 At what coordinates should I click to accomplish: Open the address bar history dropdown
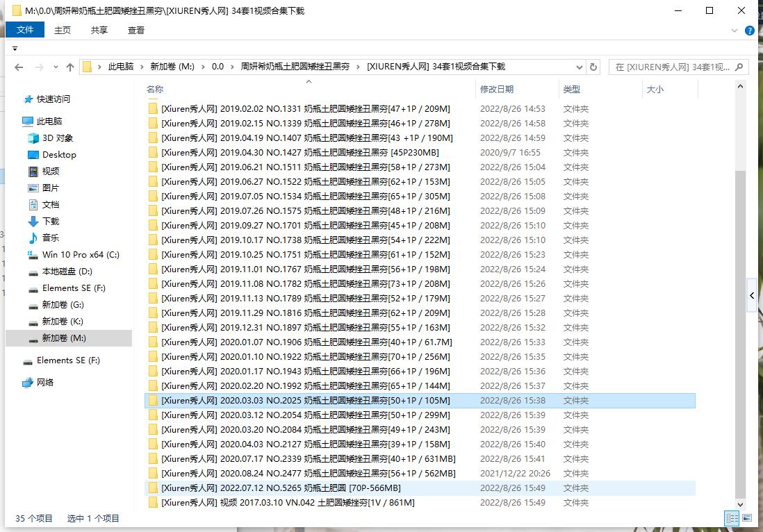point(579,67)
